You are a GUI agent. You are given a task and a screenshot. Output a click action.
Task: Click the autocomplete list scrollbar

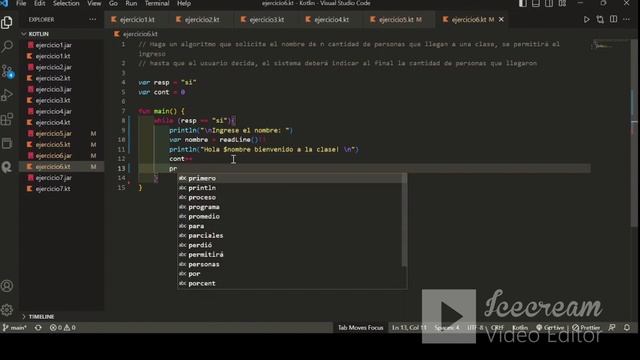click(x=404, y=220)
